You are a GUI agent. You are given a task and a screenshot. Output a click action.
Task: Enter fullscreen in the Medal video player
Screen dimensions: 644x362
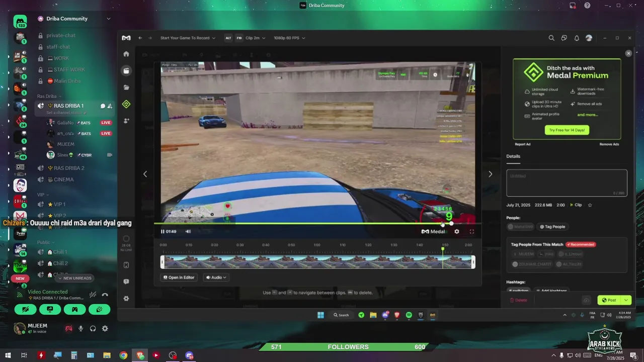472,231
